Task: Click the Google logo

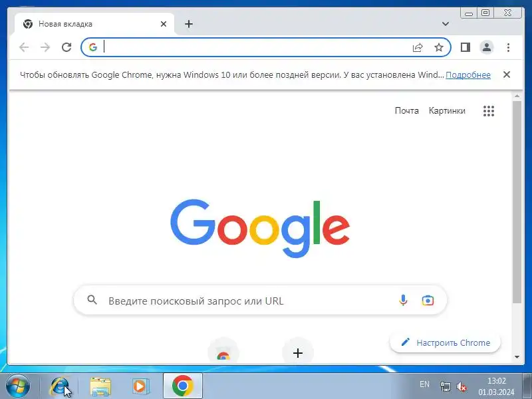Action: click(260, 227)
